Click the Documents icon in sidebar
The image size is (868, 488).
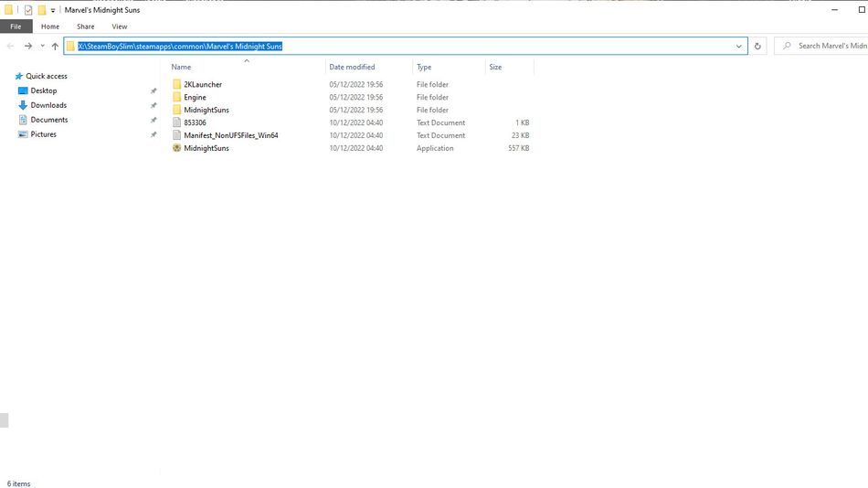coord(23,120)
